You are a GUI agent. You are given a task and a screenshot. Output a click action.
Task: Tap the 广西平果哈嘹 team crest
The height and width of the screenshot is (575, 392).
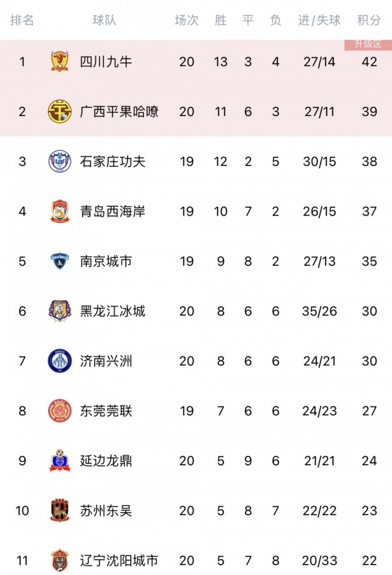[60, 111]
